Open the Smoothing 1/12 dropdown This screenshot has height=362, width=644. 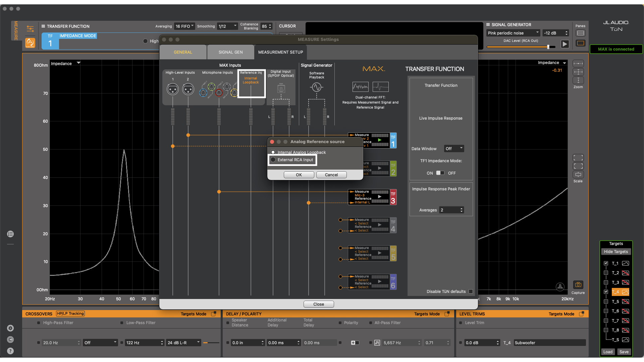pos(227,26)
